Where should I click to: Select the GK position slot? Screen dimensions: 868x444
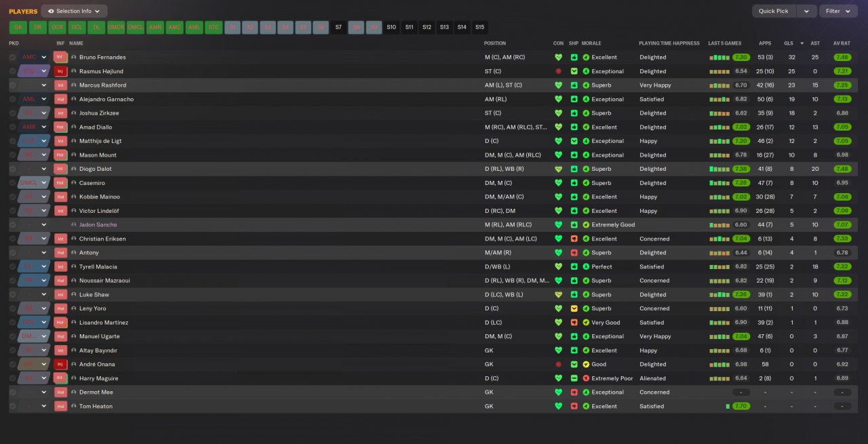(x=18, y=27)
